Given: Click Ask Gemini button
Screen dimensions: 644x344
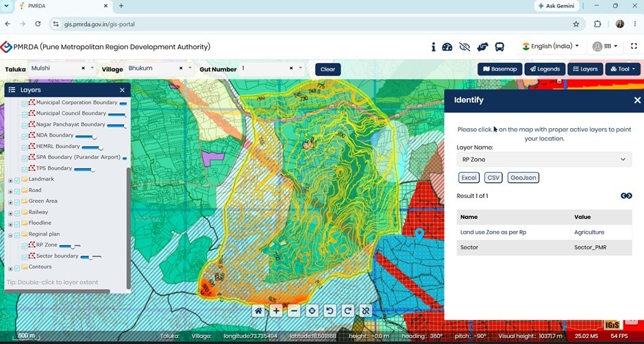Looking at the screenshot, I should click(556, 5).
